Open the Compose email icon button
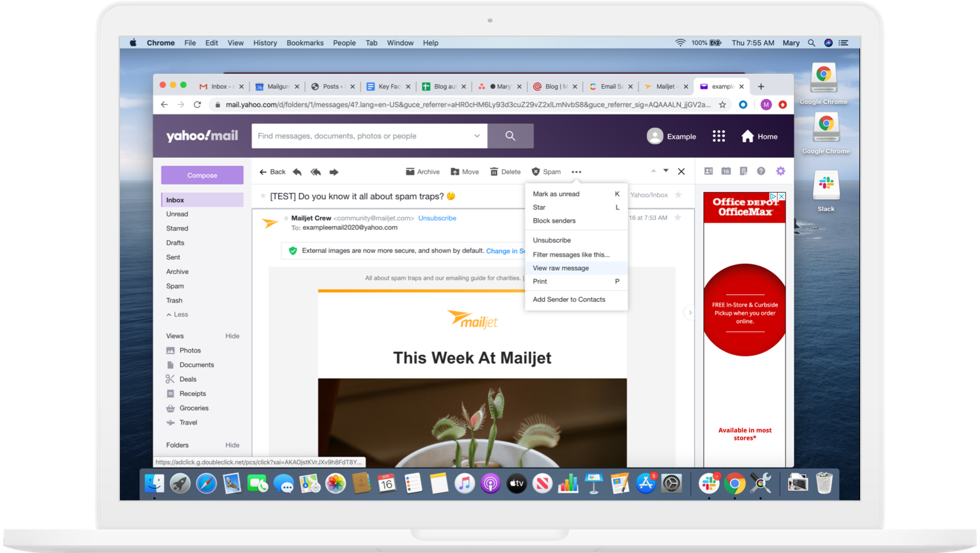This screenshot has width=980, height=553. [x=202, y=174]
